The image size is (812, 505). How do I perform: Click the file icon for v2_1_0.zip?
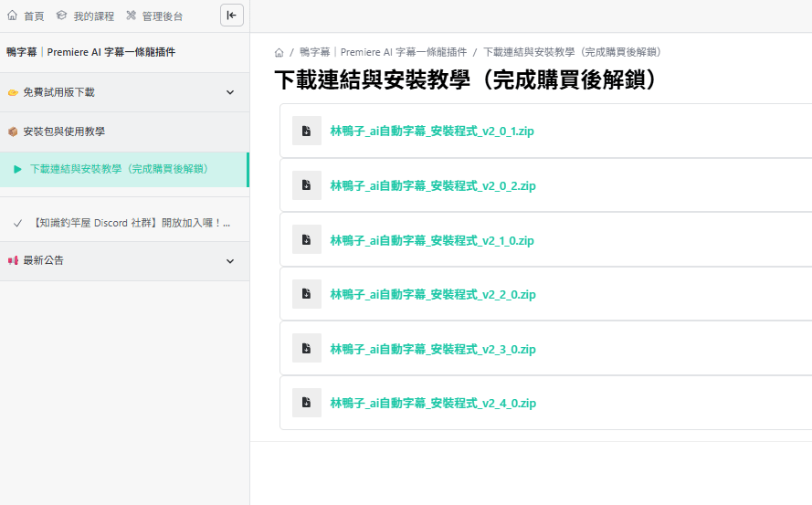click(x=307, y=239)
